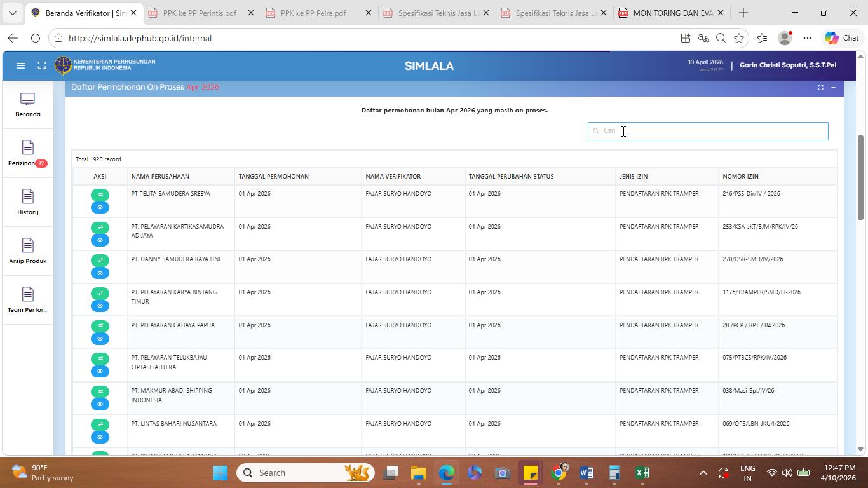Open History in sidebar
Viewport: 868px width, 488px height.
(27, 203)
